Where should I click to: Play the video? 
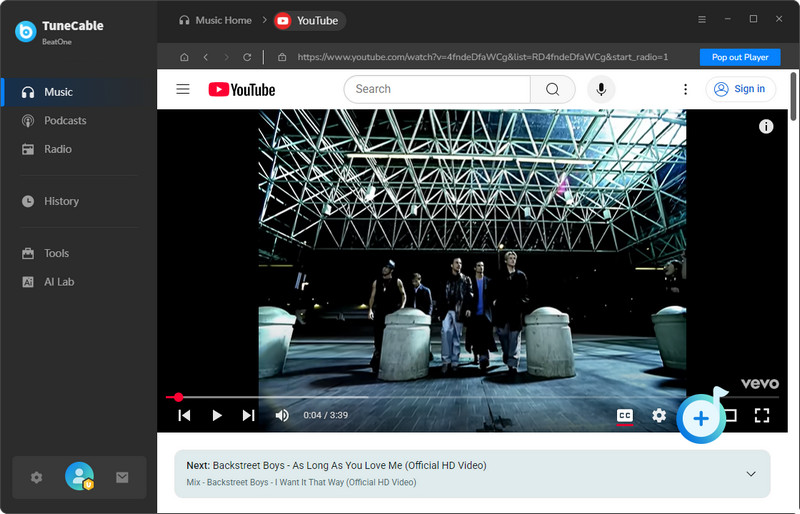(x=217, y=415)
